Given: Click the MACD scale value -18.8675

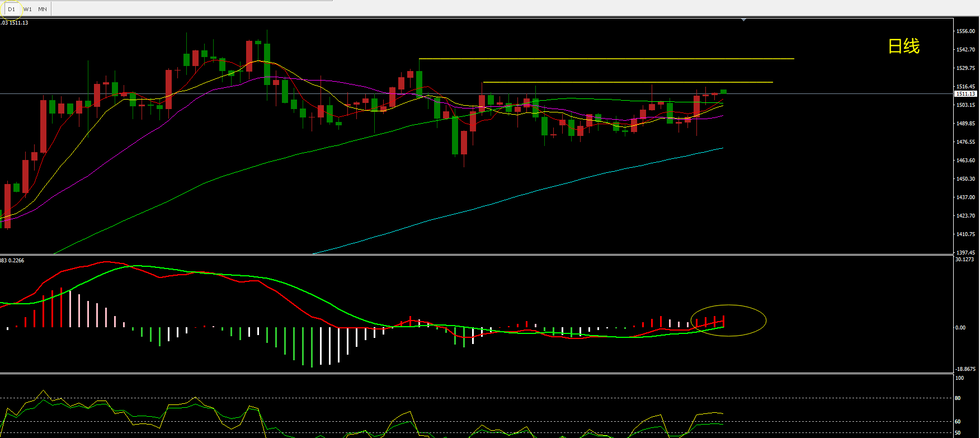Looking at the screenshot, I should pos(966,369).
